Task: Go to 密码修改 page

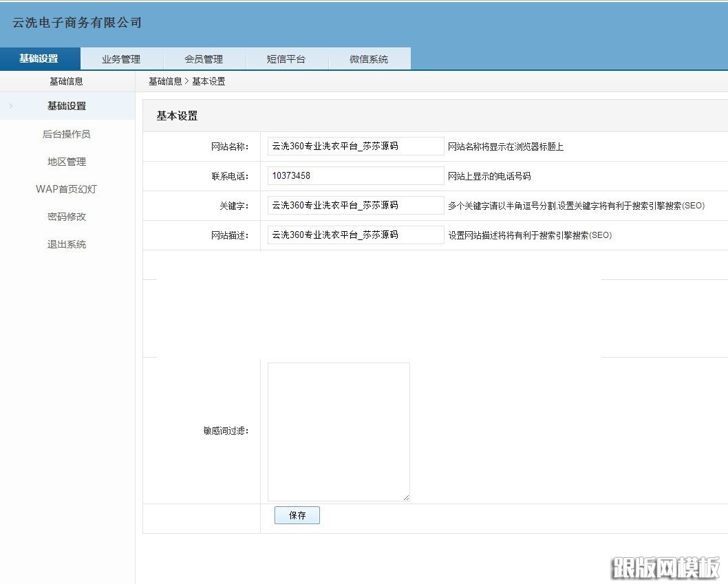Action: pos(66,216)
